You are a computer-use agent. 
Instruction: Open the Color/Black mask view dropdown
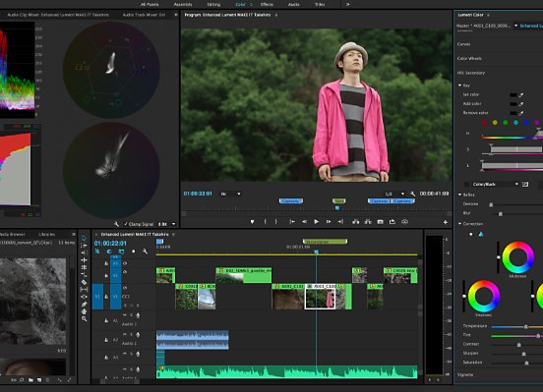point(496,184)
